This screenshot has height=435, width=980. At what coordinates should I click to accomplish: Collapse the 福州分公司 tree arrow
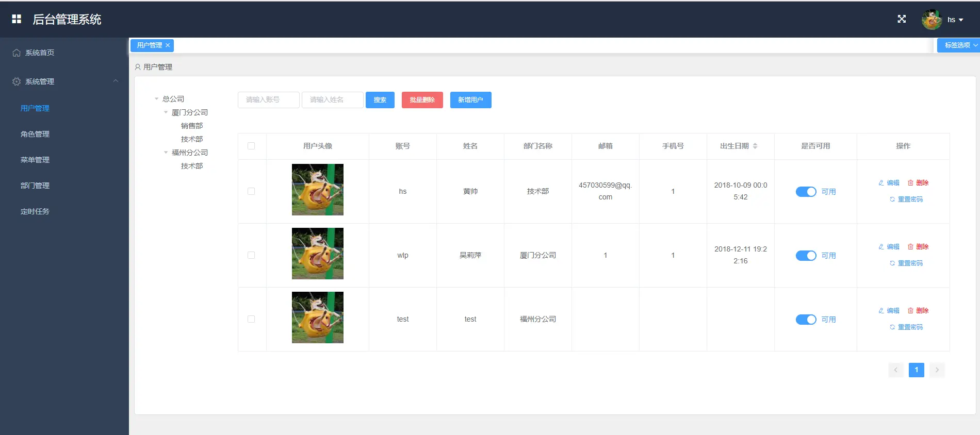tap(166, 153)
